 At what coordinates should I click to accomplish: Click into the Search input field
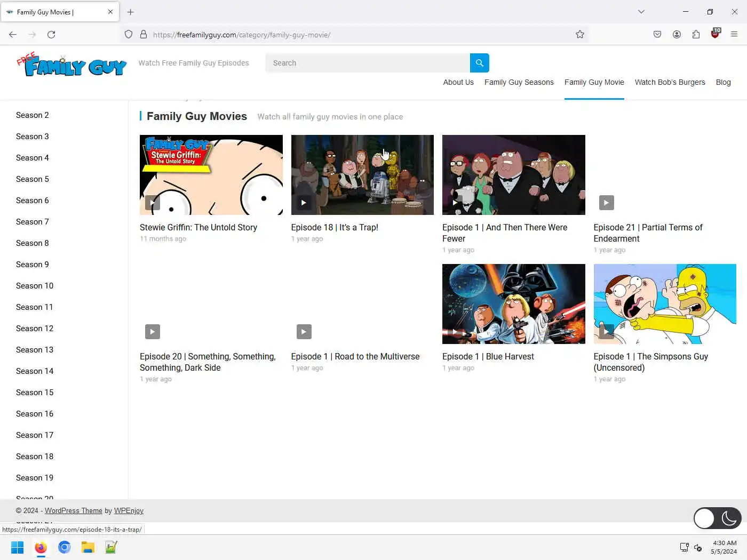[368, 63]
